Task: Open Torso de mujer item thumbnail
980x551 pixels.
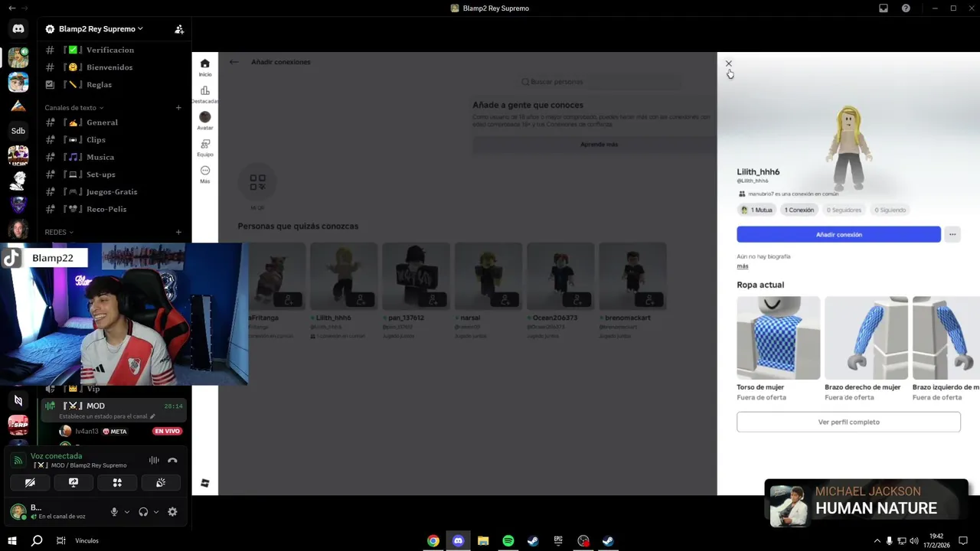Action: [x=778, y=337]
